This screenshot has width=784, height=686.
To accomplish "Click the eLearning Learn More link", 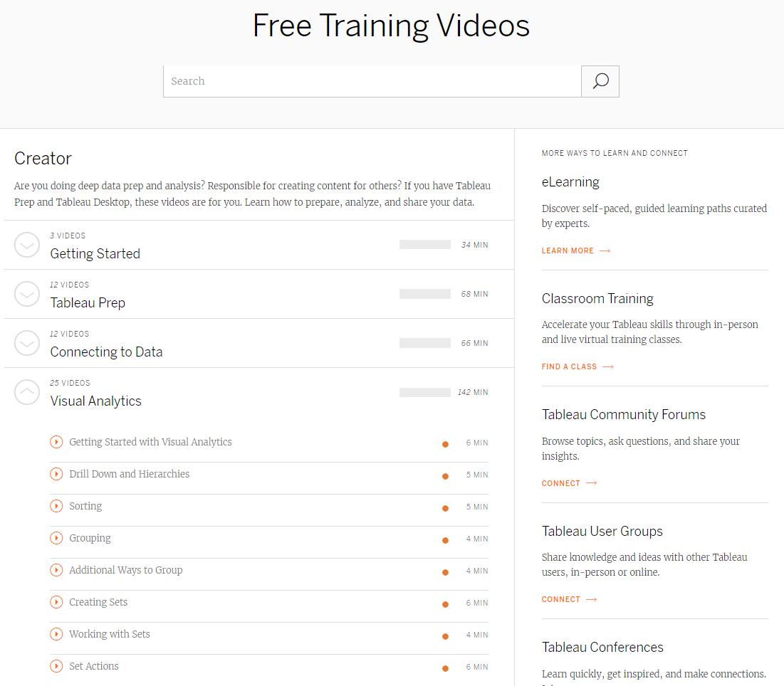I will pyautogui.click(x=575, y=250).
